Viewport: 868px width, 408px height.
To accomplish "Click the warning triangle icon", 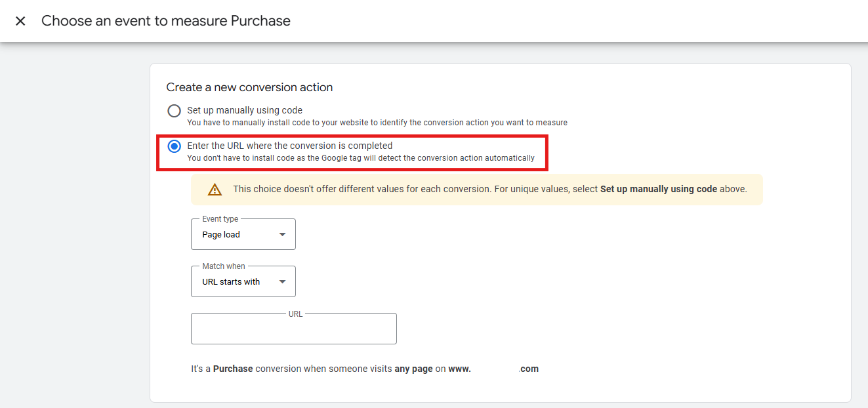I will 215,190.
